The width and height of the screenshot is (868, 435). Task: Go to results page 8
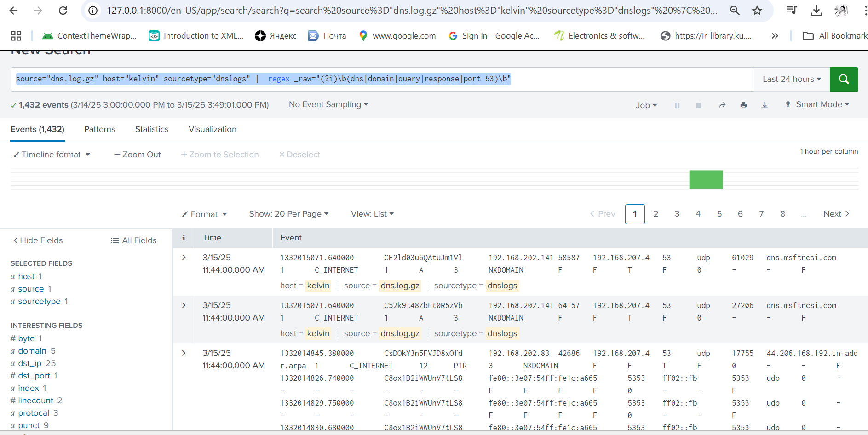tap(782, 214)
